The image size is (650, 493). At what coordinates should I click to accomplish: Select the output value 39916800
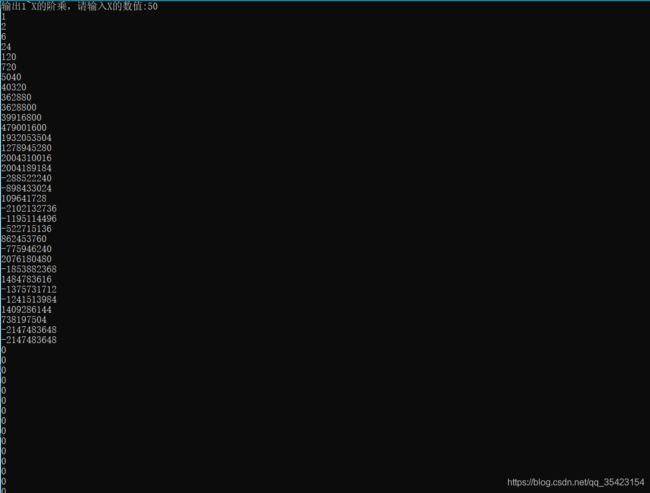click(21, 118)
